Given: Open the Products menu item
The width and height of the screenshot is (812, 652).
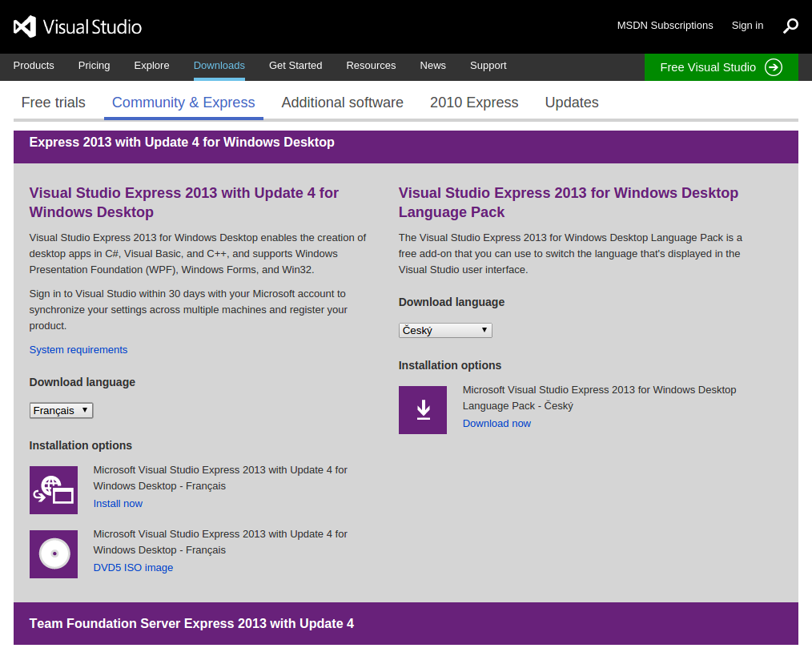Looking at the screenshot, I should tap(34, 66).
